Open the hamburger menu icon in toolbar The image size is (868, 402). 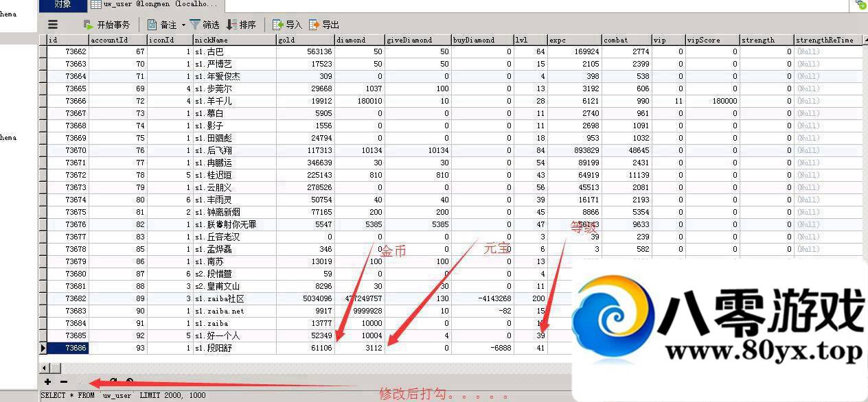click(x=53, y=25)
